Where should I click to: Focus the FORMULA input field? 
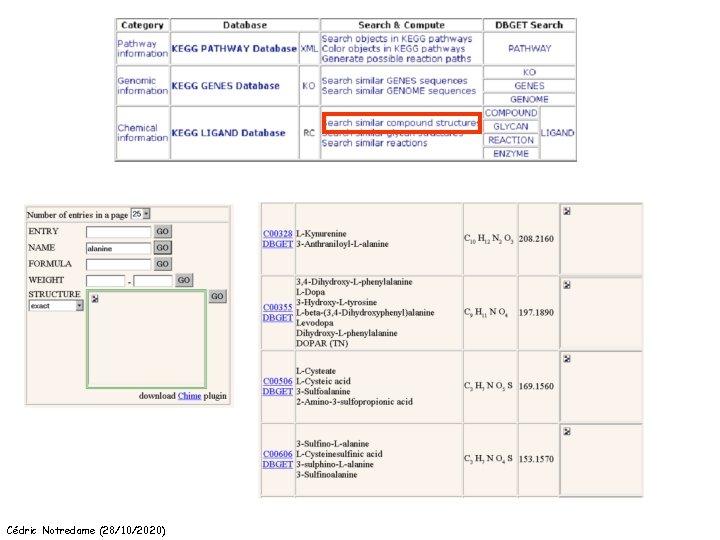[118, 264]
